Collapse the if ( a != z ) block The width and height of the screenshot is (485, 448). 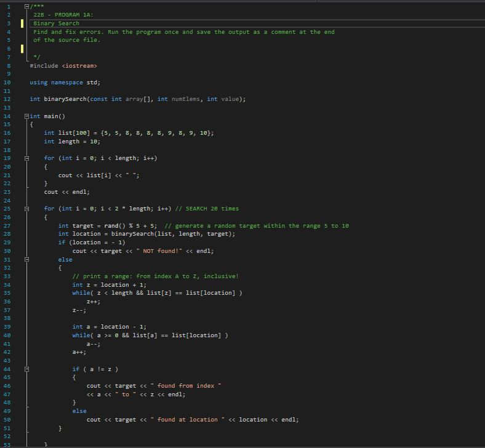pos(27,369)
